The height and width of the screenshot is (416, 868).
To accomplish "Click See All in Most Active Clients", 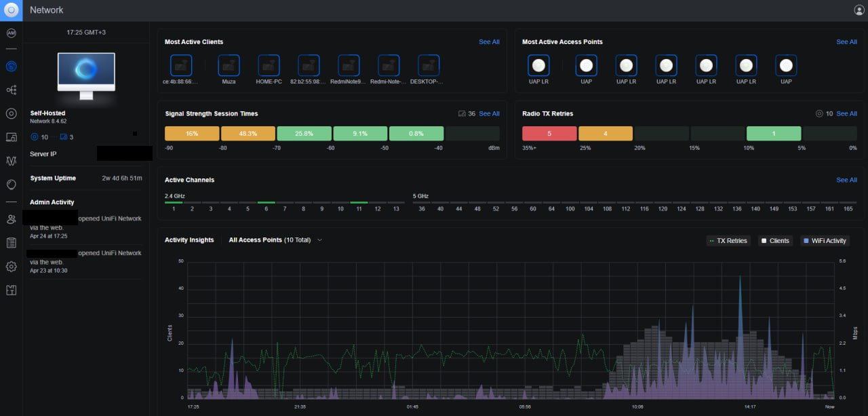I will (x=489, y=42).
